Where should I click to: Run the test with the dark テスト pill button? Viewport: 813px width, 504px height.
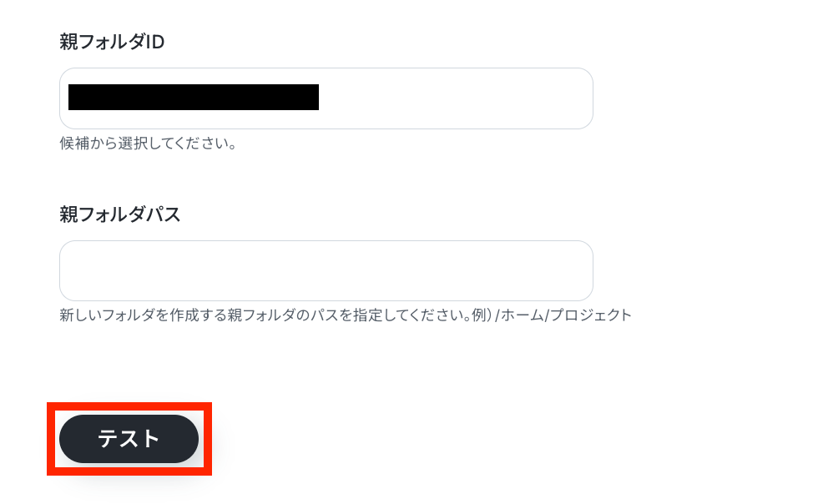tap(129, 439)
